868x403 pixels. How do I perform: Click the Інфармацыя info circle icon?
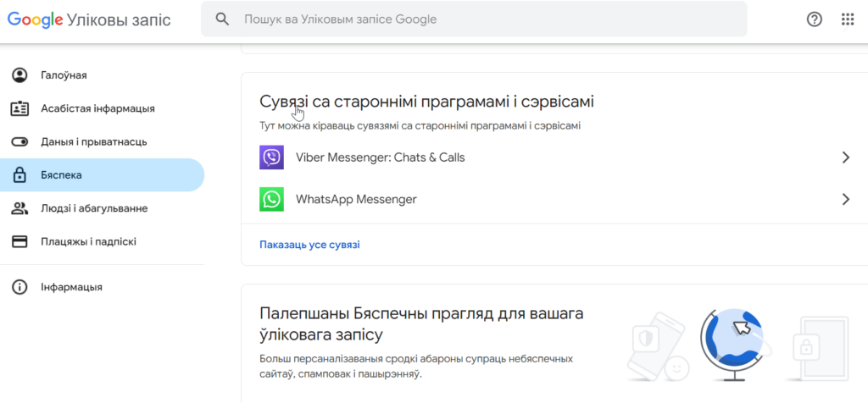(20, 287)
